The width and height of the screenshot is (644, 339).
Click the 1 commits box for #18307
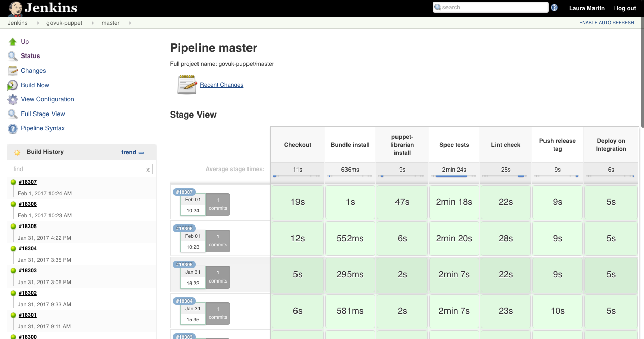pos(218,205)
